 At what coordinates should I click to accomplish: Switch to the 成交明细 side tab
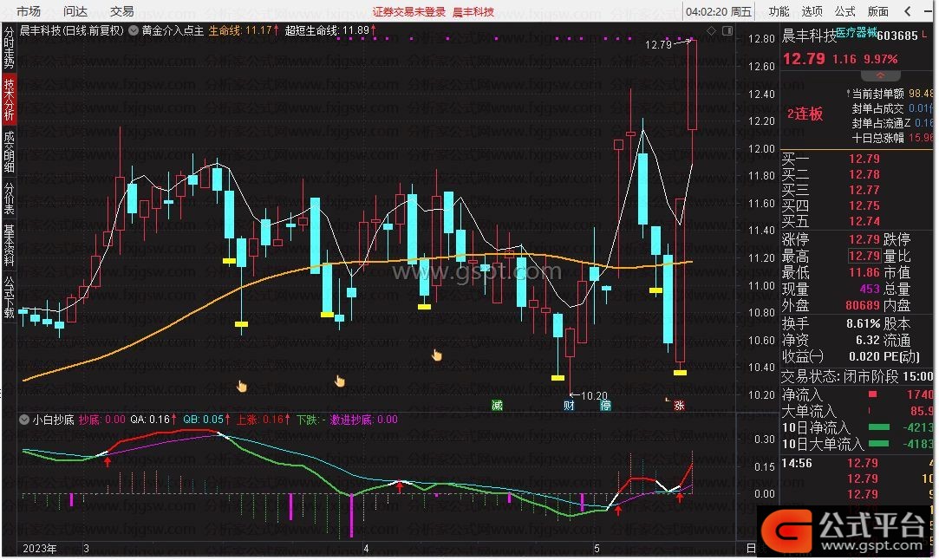tap(9, 152)
